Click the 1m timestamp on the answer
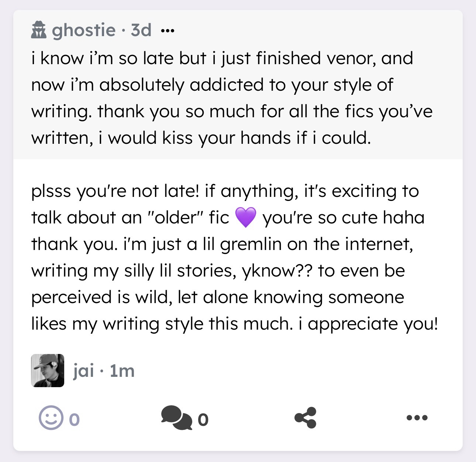The height and width of the screenshot is (462, 476). click(122, 371)
